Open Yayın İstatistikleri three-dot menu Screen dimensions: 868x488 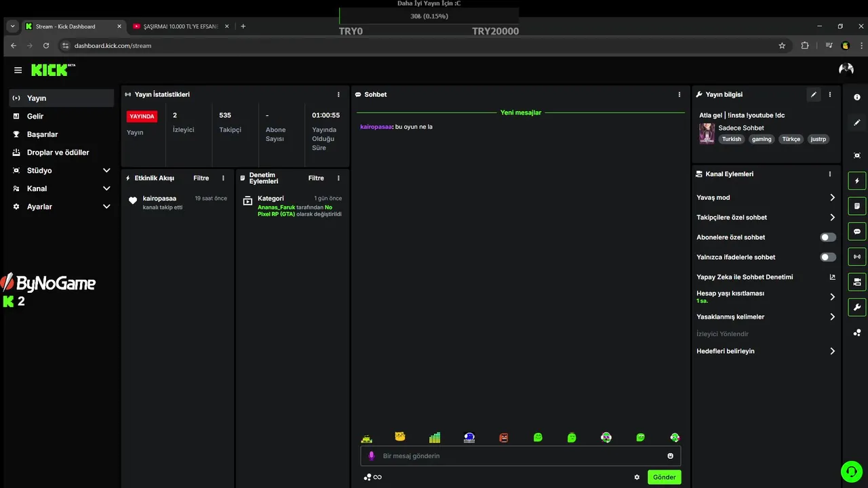pyautogui.click(x=339, y=94)
